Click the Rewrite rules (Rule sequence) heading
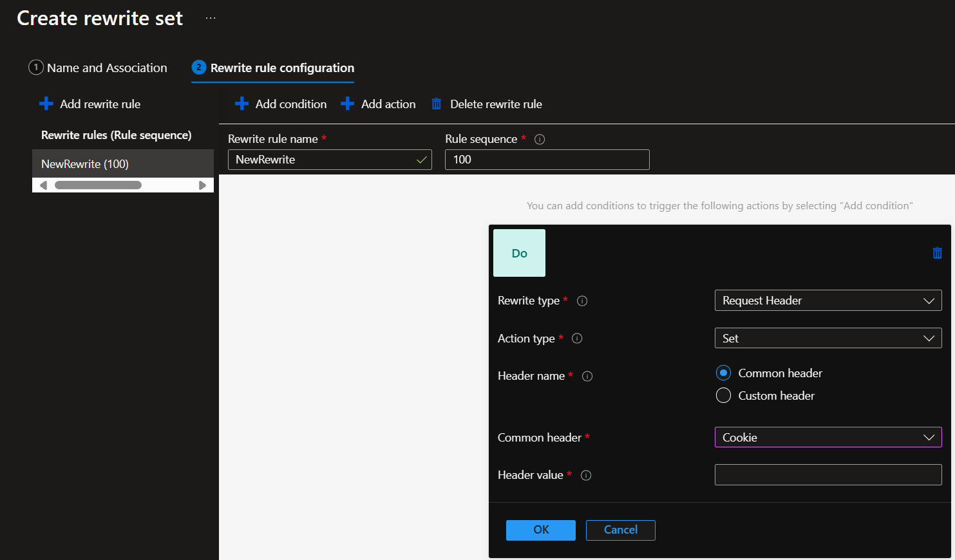The width and height of the screenshot is (955, 560). click(x=117, y=135)
